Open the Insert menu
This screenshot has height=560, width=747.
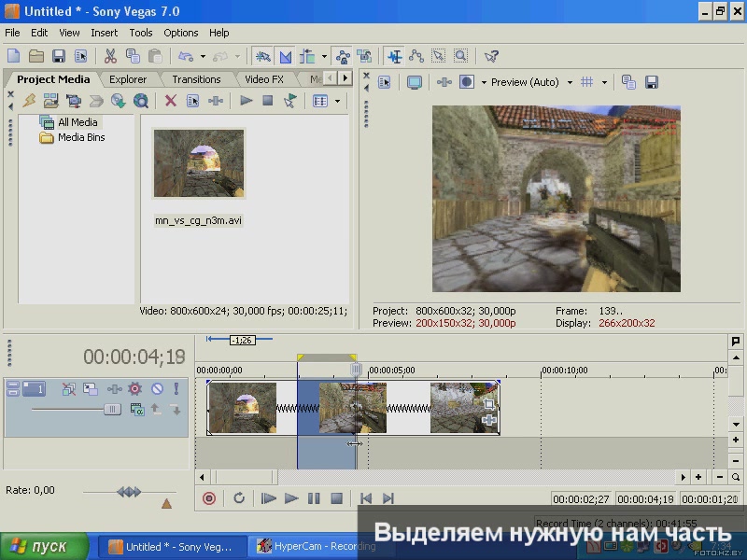105,33
